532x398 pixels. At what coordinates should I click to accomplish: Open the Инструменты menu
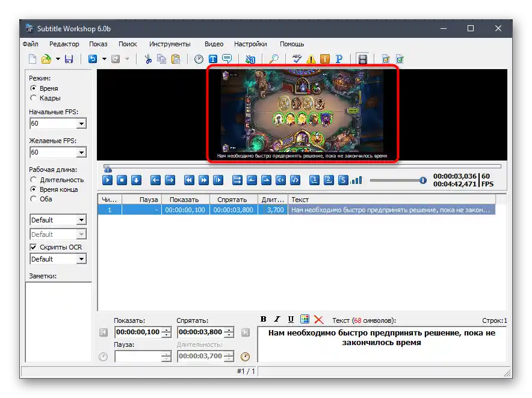point(170,44)
